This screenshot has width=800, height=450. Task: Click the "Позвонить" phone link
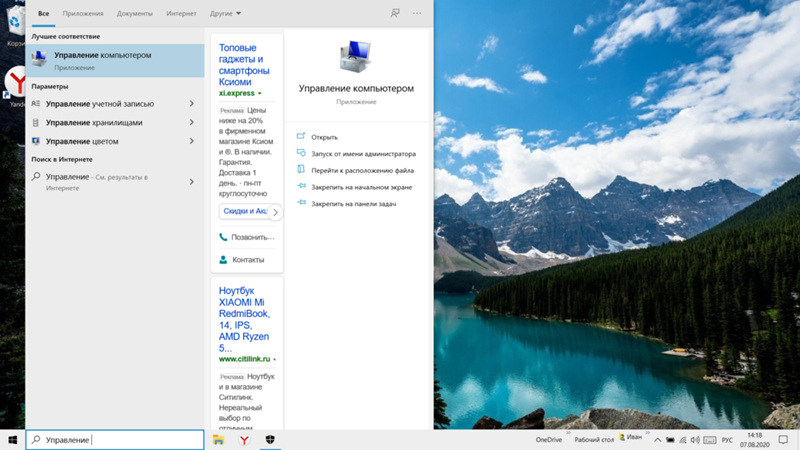tap(247, 237)
